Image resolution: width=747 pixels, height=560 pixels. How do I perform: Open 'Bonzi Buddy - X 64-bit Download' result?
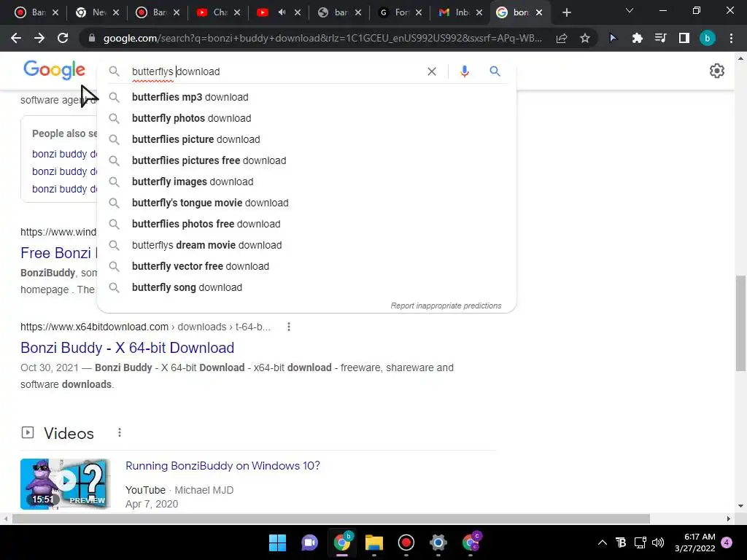(x=127, y=348)
